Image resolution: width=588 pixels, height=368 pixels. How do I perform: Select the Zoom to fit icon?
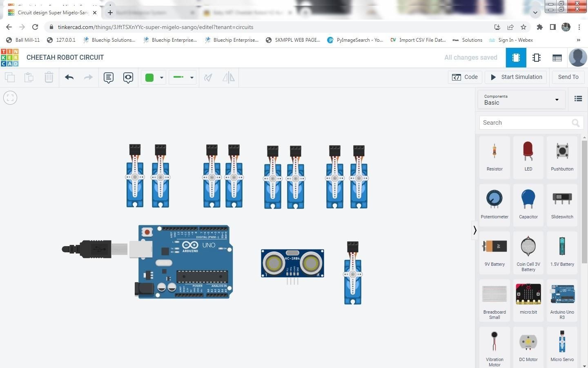(10, 97)
